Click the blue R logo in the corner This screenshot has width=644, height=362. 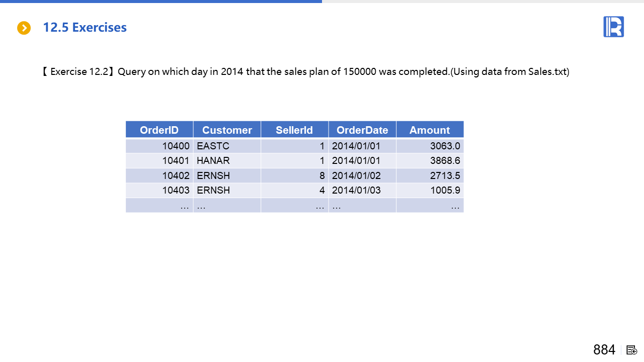(x=613, y=27)
